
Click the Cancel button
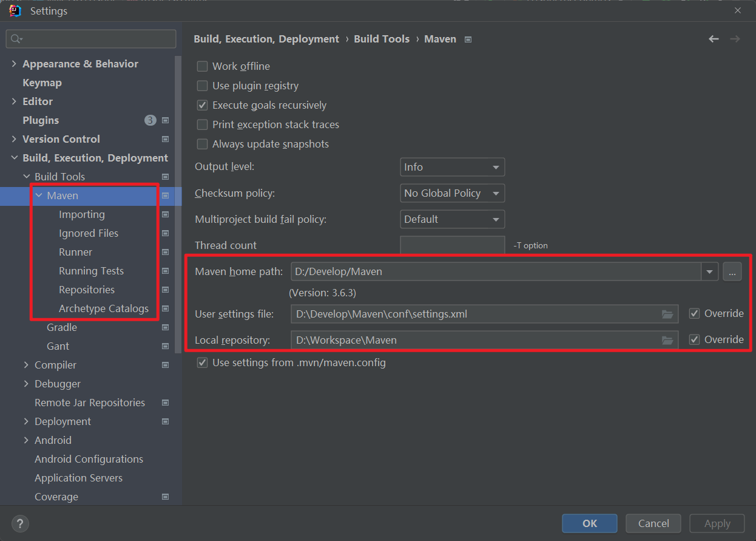click(653, 523)
